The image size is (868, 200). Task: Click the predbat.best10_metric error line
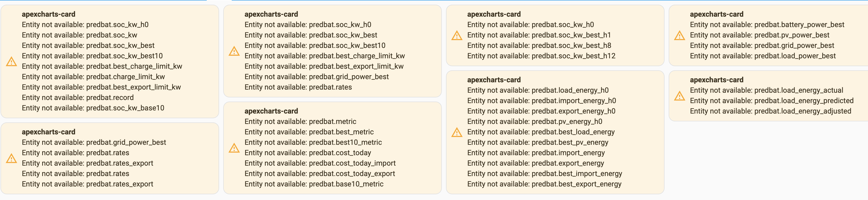tap(313, 142)
